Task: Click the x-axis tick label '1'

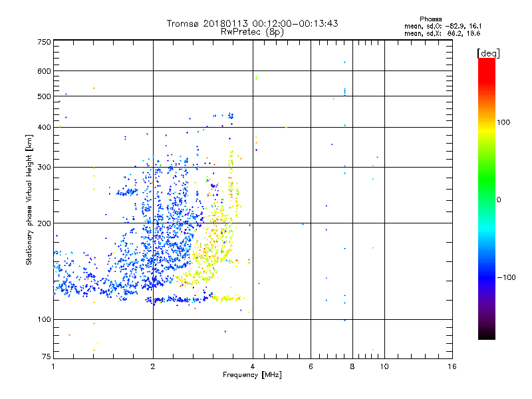Action: coord(53,366)
